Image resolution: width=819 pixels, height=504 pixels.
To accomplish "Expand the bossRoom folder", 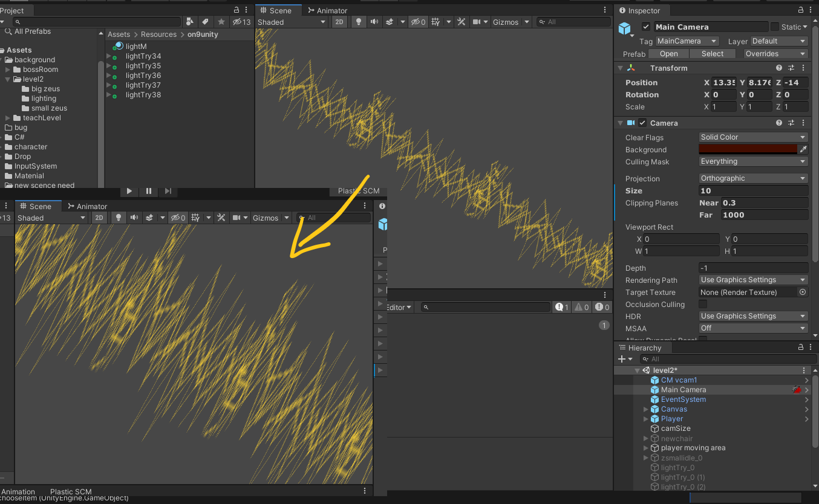I will (x=8, y=69).
